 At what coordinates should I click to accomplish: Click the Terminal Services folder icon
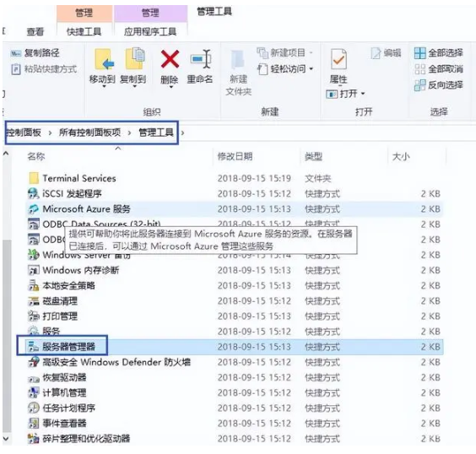[34, 178]
